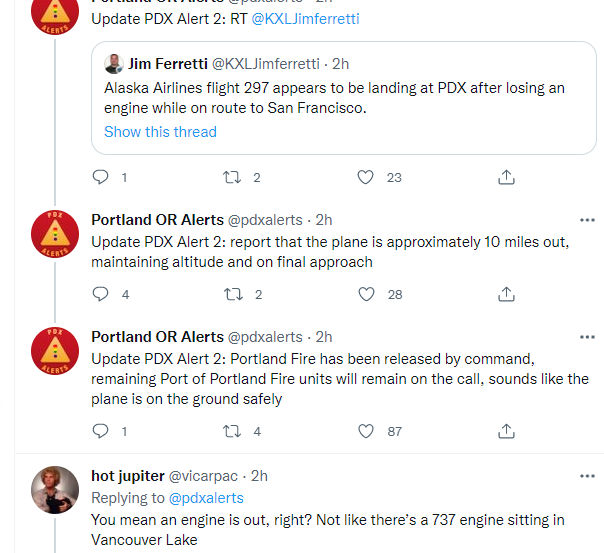
Task: Click 'Show this thread' link
Action: tap(160, 132)
